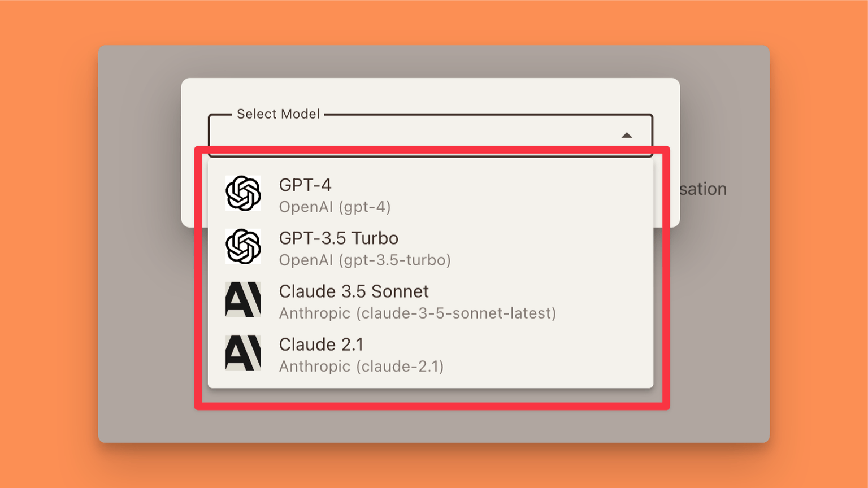Click the "Anthropic (claude-2.1)" subtitle
The height and width of the screenshot is (488, 868).
point(361,366)
